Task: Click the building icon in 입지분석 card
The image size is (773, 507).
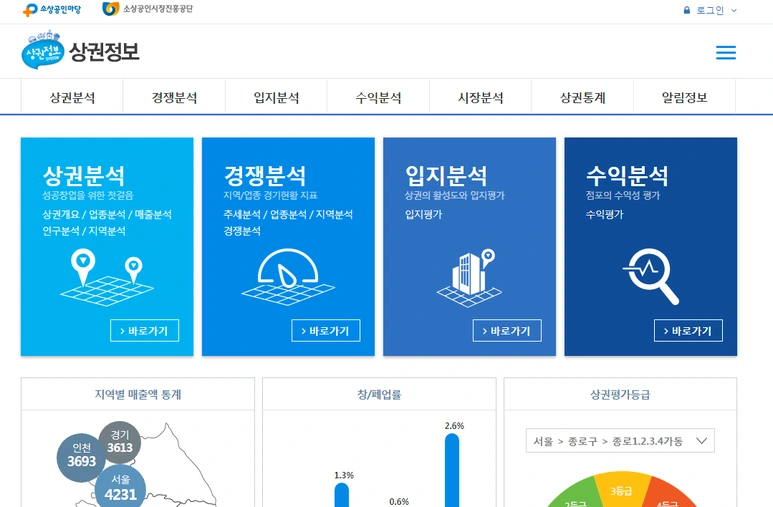Action: pos(469,278)
